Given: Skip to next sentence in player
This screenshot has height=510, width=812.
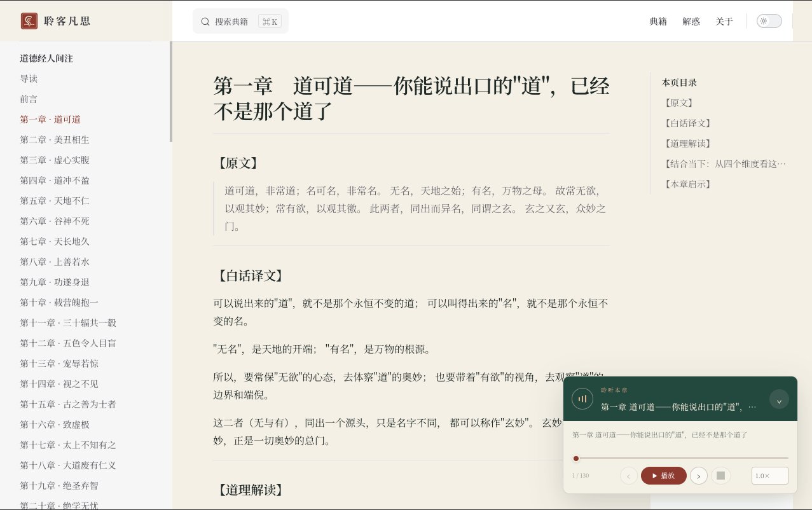Looking at the screenshot, I should [x=699, y=476].
